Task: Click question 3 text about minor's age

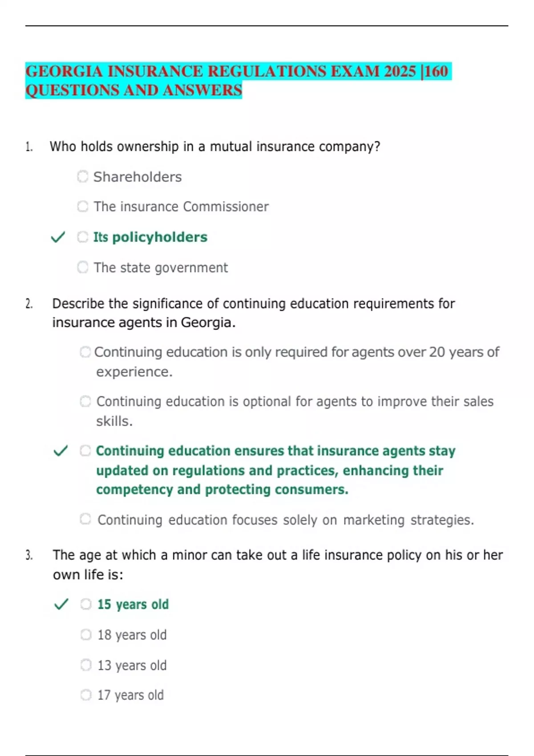Action: (277, 564)
